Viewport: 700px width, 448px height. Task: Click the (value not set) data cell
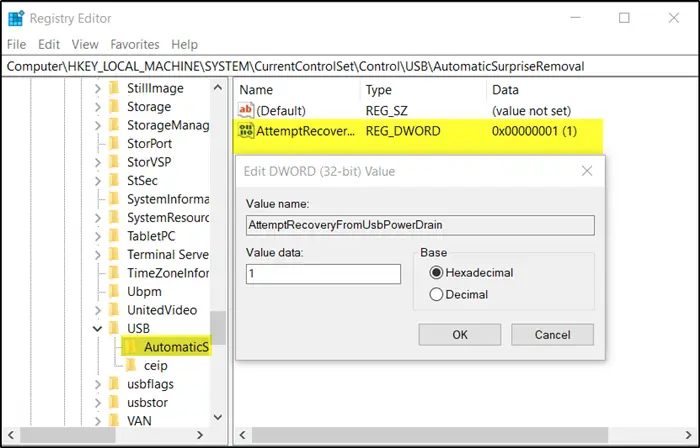531,111
